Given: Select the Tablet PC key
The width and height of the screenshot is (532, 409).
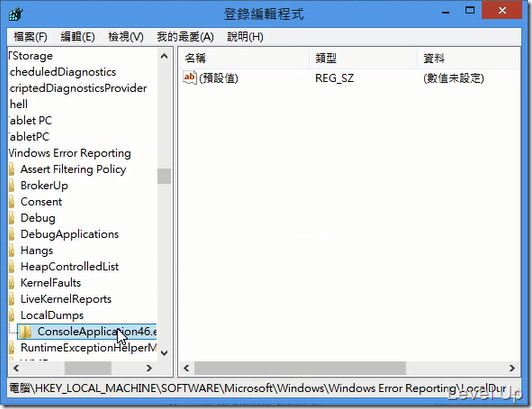Looking at the screenshot, I should (30, 120).
